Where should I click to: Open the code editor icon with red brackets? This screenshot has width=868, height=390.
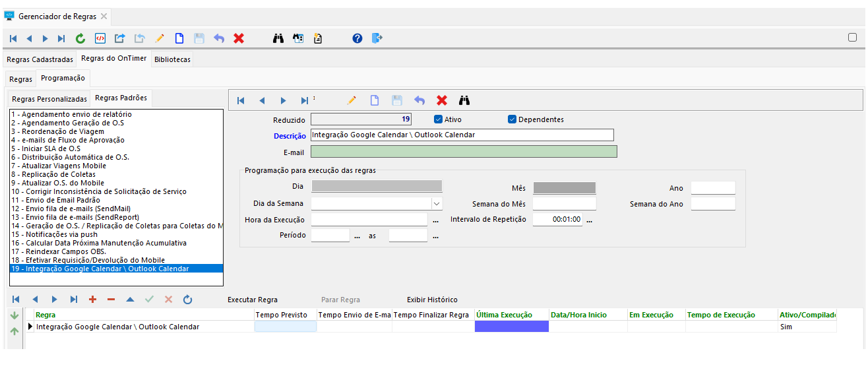100,39
